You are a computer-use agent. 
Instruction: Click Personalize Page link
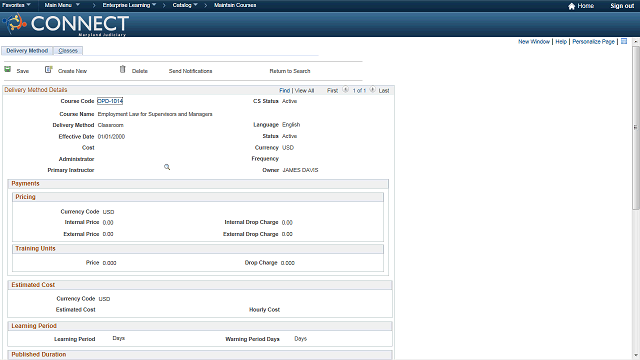(x=593, y=42)
